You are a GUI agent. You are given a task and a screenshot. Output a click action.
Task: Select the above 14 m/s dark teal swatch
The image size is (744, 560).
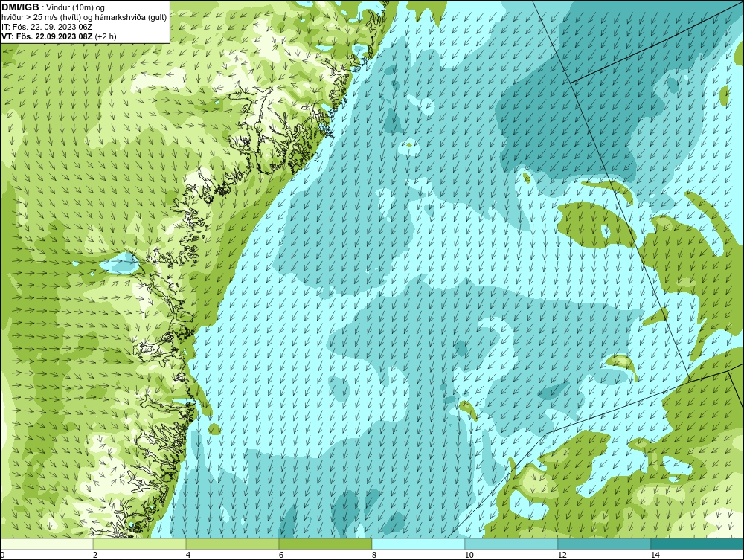click(x=698, y=544)
